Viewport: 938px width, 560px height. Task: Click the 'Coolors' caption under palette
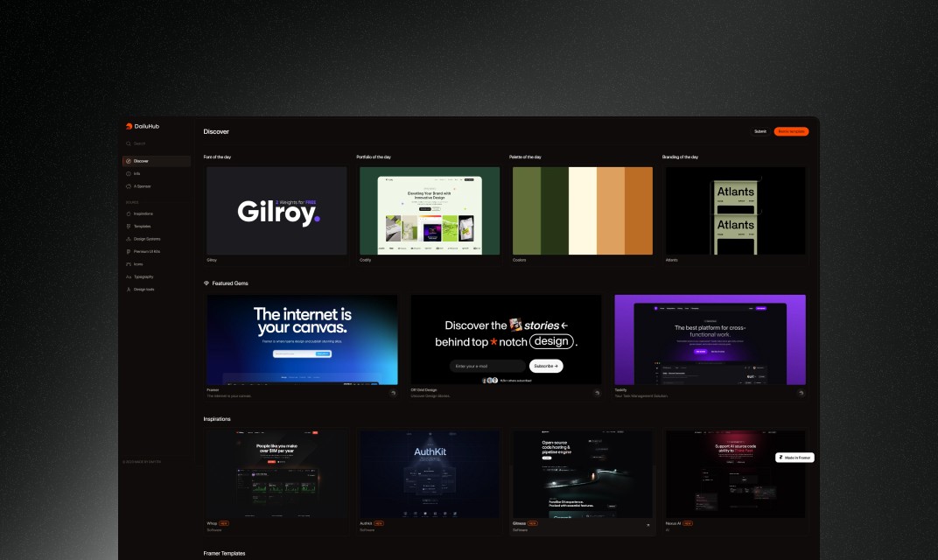point(519,260)
